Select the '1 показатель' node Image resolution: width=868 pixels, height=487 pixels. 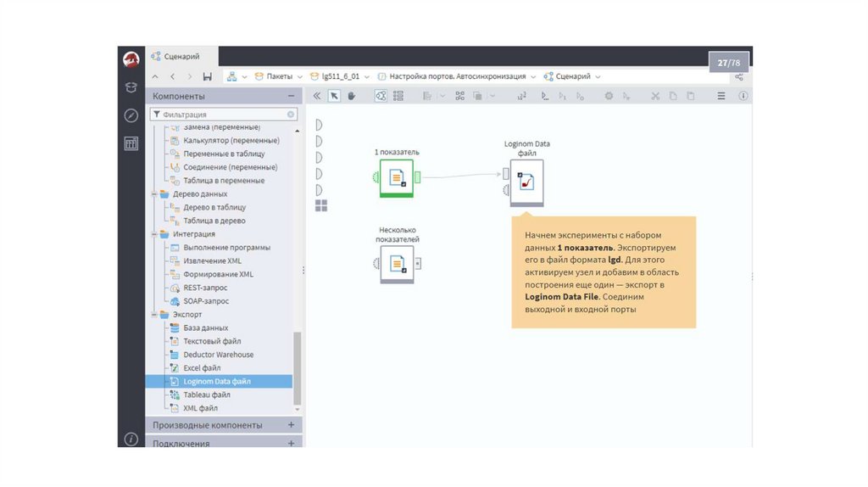[x=396, y=177]
